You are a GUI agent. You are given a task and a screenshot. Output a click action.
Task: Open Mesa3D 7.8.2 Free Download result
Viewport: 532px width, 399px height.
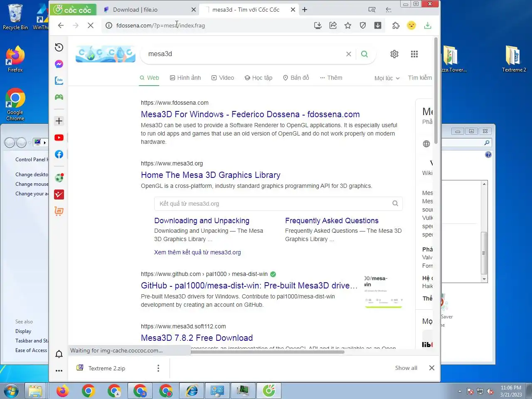[x=197, y=338]
